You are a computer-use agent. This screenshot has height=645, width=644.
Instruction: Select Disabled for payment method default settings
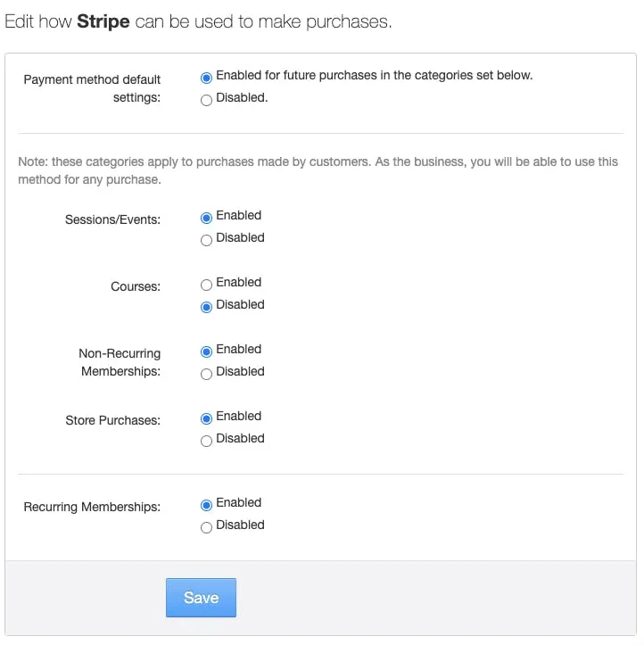[206, 100]
